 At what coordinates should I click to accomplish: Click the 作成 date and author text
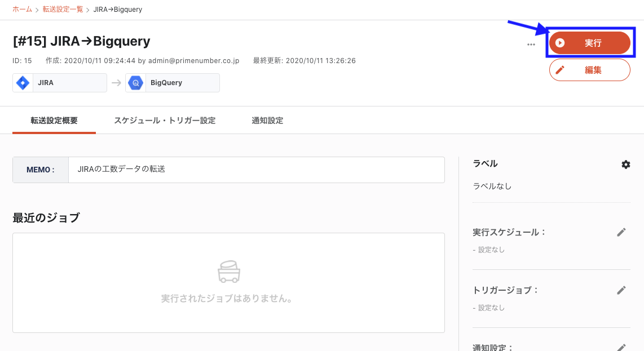142,61
